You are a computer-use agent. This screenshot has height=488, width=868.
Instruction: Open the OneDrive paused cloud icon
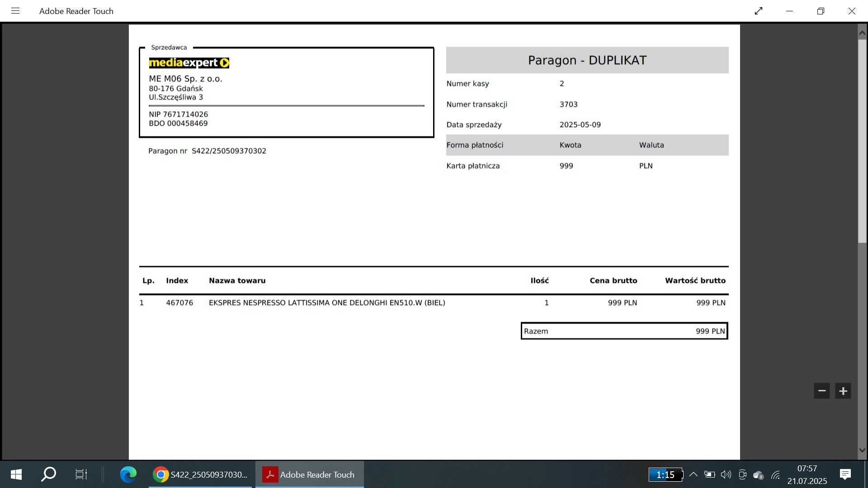pyautogui.click(x=758, y=475)
